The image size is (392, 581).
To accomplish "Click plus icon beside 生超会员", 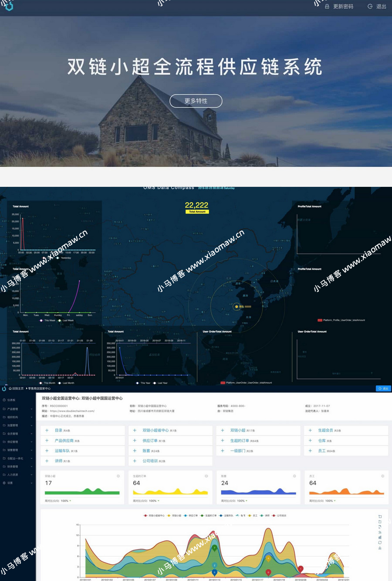I will pos(310,430).
